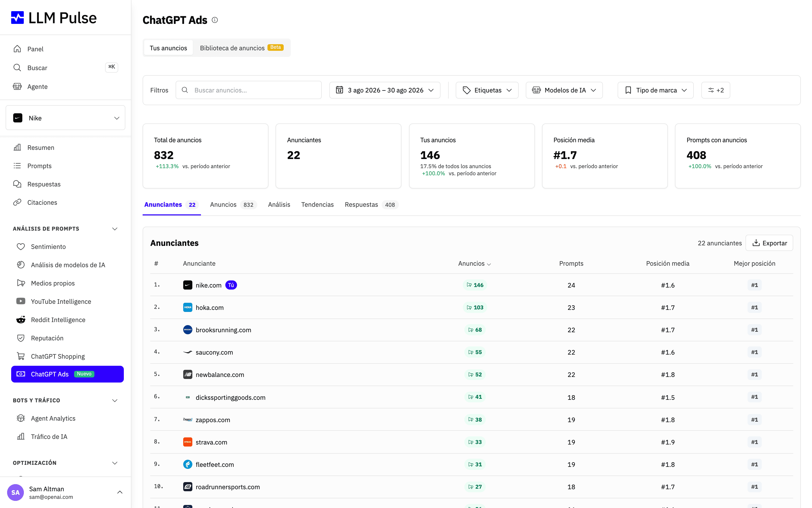
Task: Click the saucony.com advertiser link
Action: [214, 352]
